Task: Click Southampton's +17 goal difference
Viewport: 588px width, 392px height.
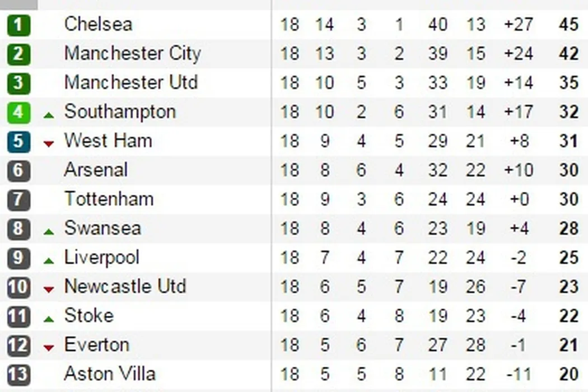Action: pyautogui.click(x=518, y=112)
